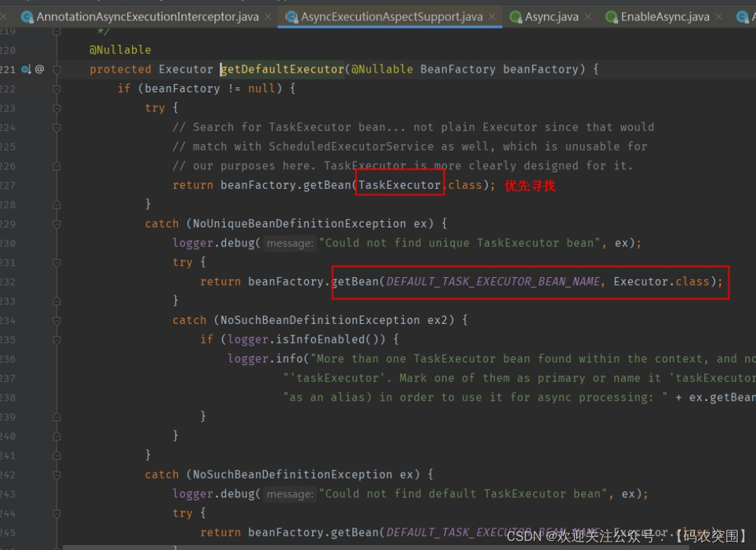Image resolution: width=756 pixels, height=550 pixels.
Task: Click NoUniqueBeanDefinitionException on line 229
Action: [300, 224]
